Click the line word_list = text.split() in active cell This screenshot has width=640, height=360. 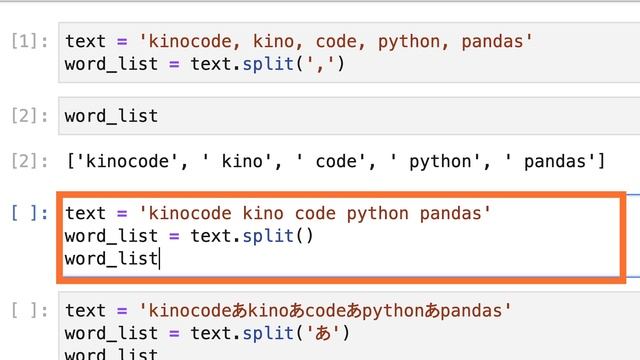pos(189,236)
